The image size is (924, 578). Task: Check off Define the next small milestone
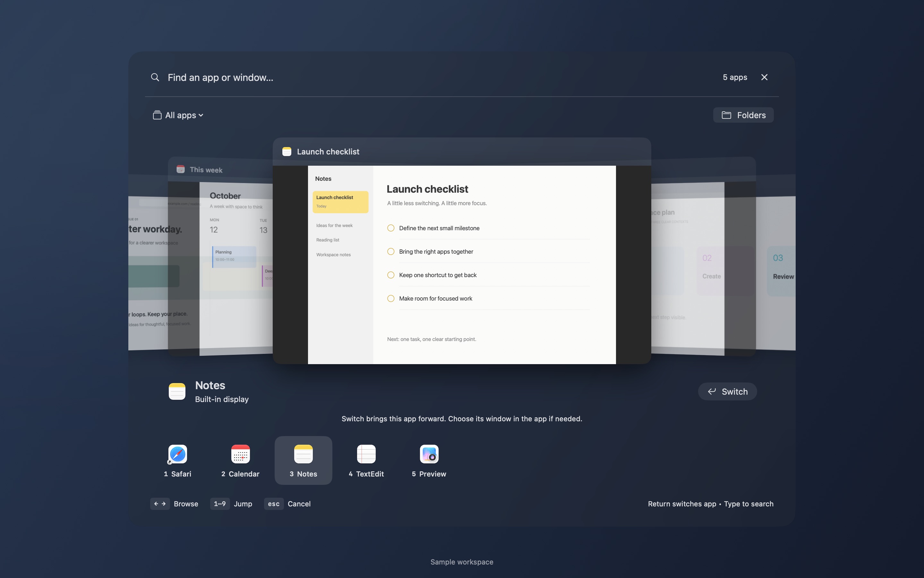[x=390, y=228]
